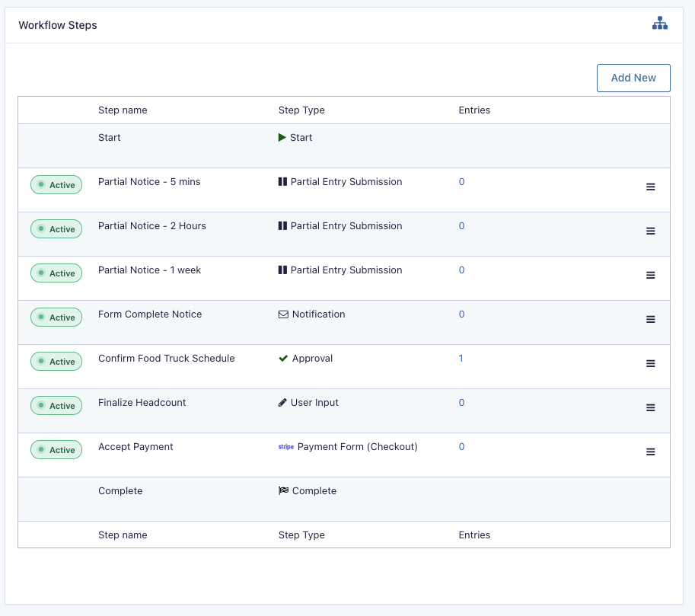Viewport: 695px width, 616px height.
Task: Open entries count for Finalize Headcount
Action: 461,402
